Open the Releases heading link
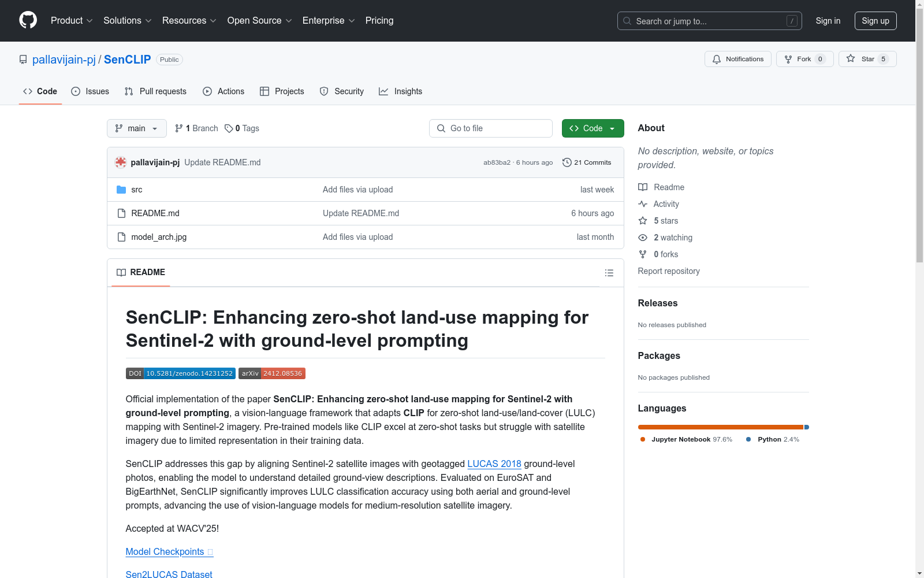The width and height of the screenshot is (924, 578). point(658,303)
